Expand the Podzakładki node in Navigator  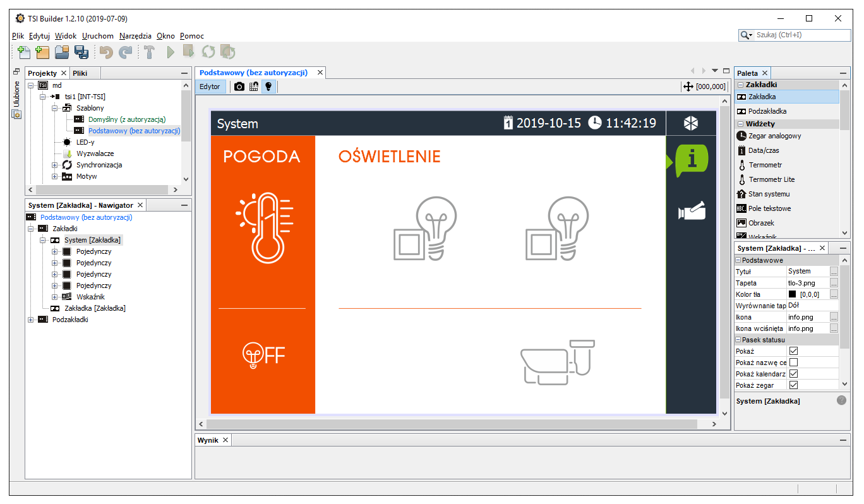(31, 320)
